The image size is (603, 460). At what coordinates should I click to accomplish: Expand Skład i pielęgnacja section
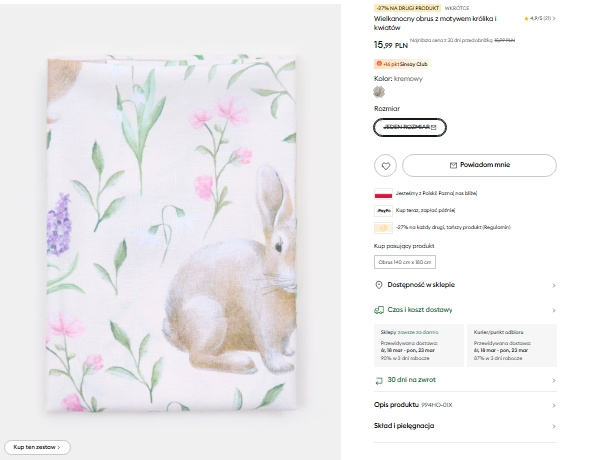click(x=465, y=426)
